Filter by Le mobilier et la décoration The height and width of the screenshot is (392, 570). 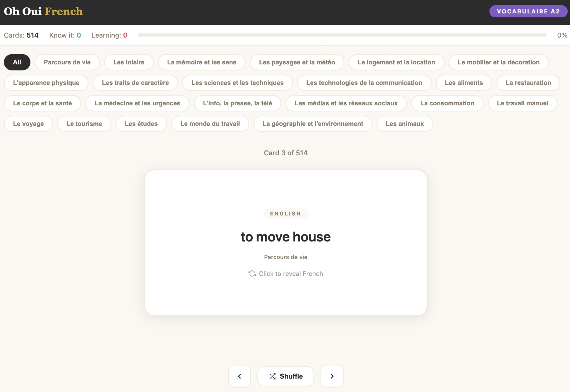pos(499,62)
